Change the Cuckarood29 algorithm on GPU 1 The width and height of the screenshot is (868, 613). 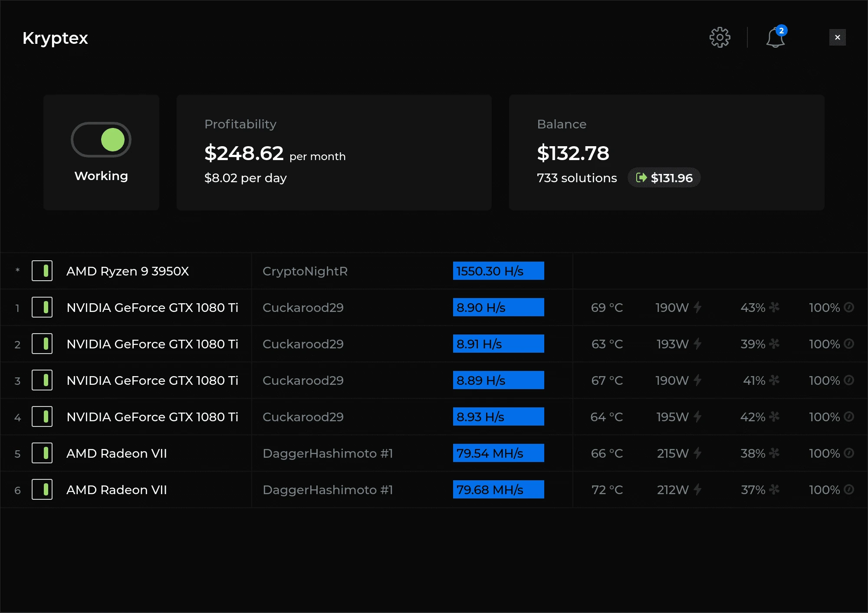[302, 307]
